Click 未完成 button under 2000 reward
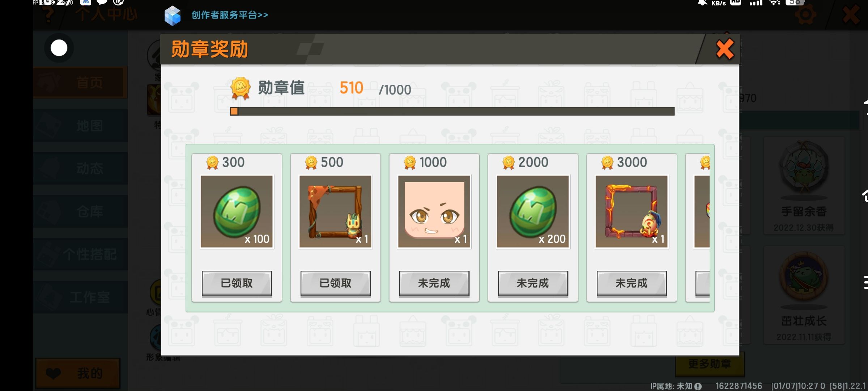The width and height of the screenshot is (868, 391). (x=533, y=283)
